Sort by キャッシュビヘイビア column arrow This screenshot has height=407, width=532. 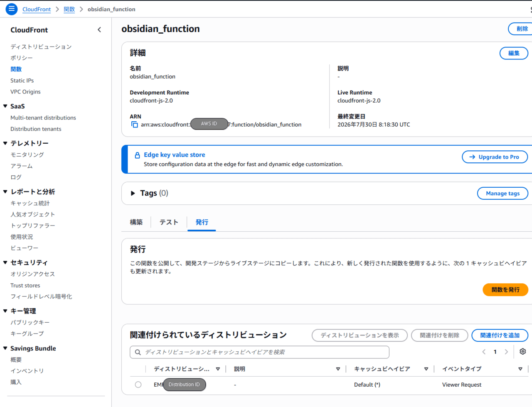click(426, 369)
